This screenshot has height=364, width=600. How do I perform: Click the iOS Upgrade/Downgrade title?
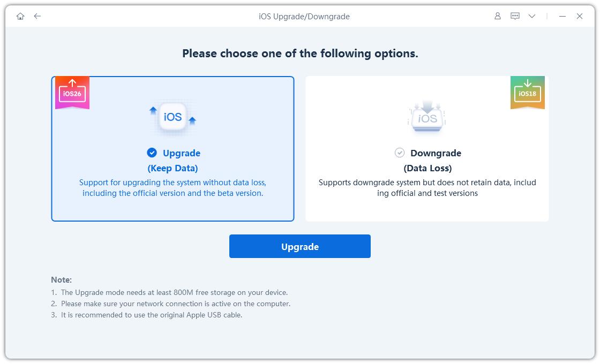tap(303, 16)
